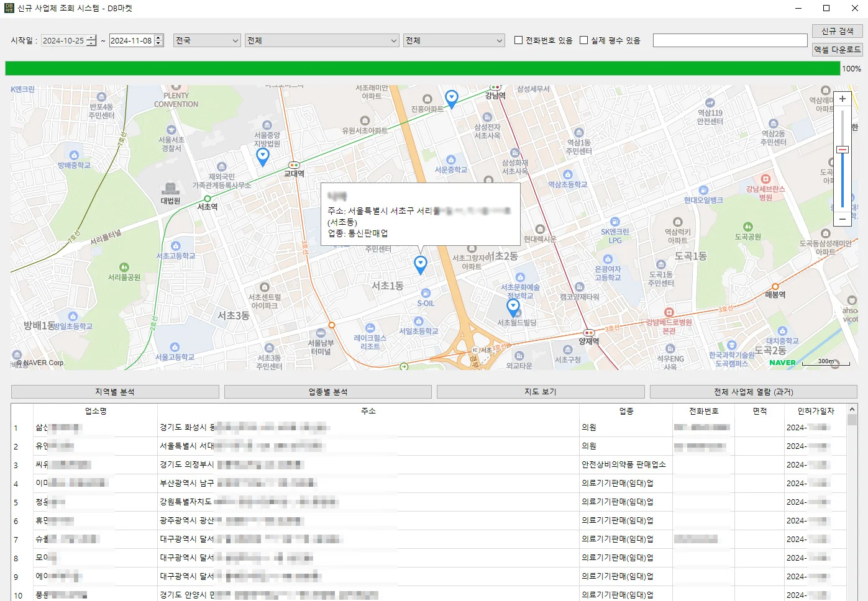Click the map zoom slider handle

843,150
